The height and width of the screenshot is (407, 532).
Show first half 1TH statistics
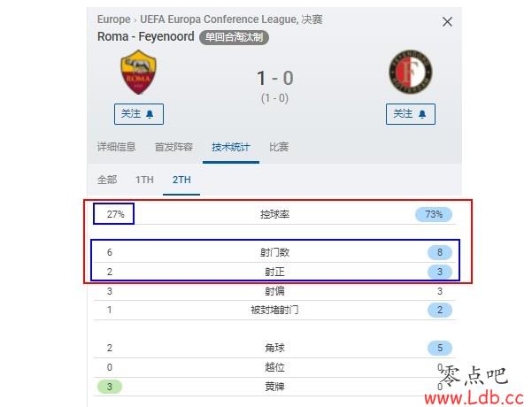[144, 180]
